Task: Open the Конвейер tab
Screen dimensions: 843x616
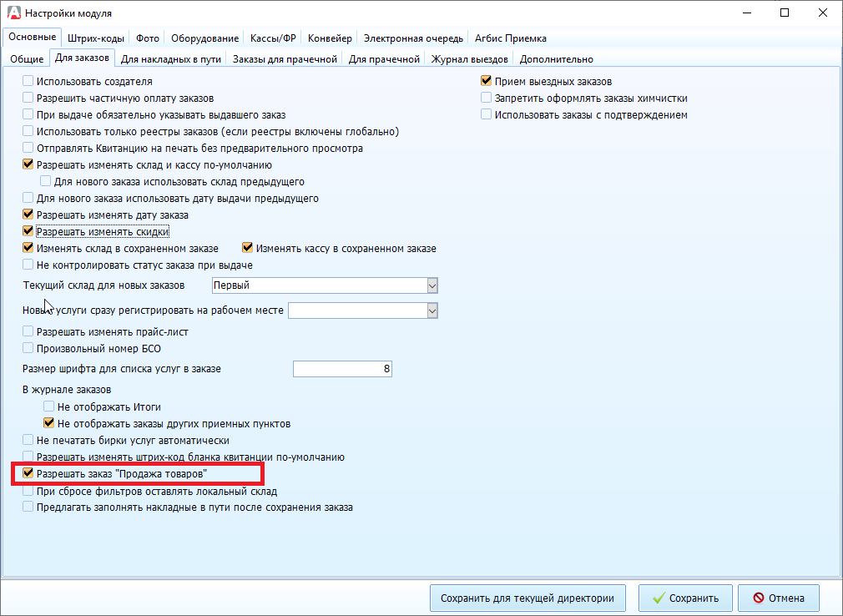Action: pyautogui.click(x=330, y=38)
